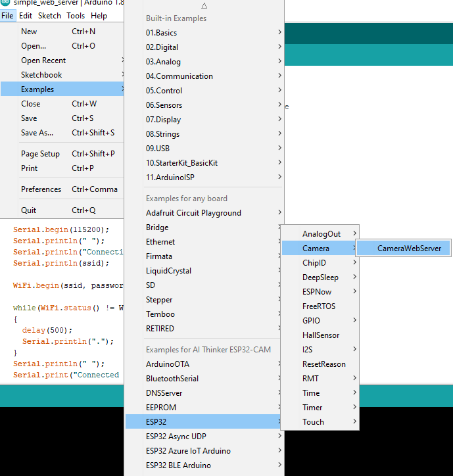Open the BluetoothSerial examples submenu
Image resolution: width=453 pixels, height=476 pixels.
tap(203, 379)
